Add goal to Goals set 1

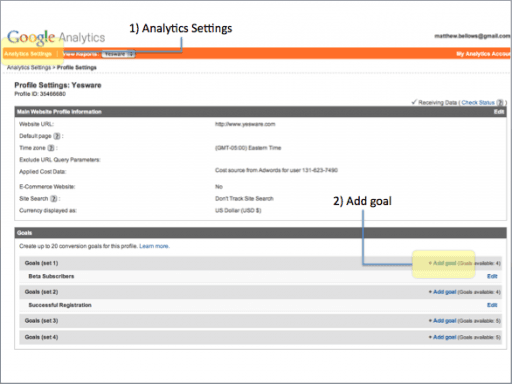[x=445, y=263]
